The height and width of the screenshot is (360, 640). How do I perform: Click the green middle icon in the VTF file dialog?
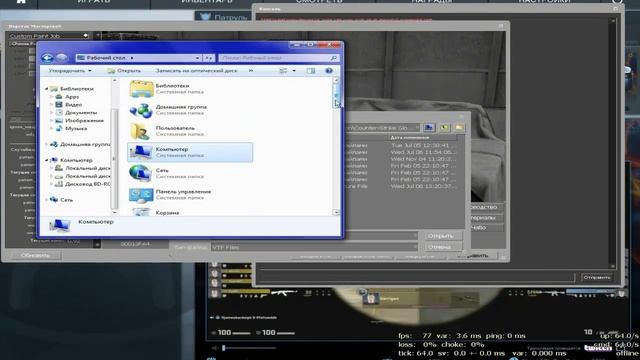tap(444, 127)
